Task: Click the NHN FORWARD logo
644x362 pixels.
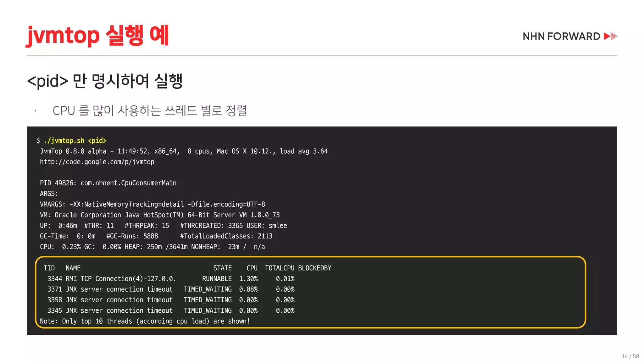Action: pyautogui.click(x=569, y=36)
